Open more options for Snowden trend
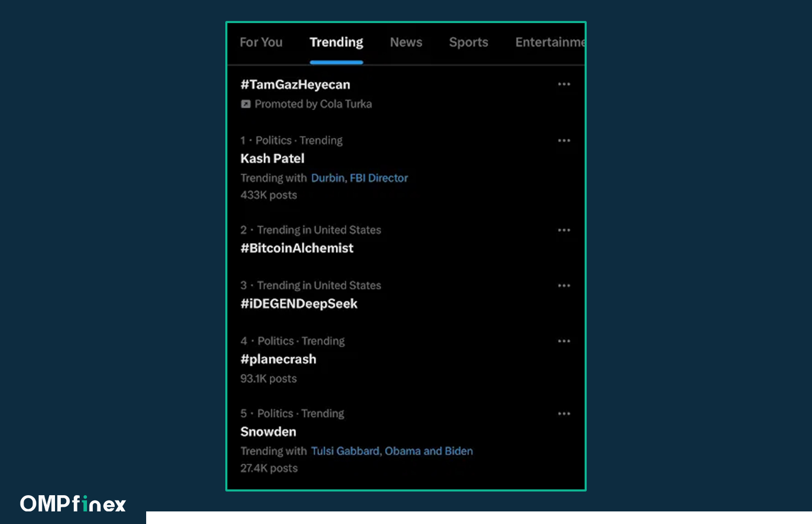Screen dimensions: 812x524 [564, 413]
